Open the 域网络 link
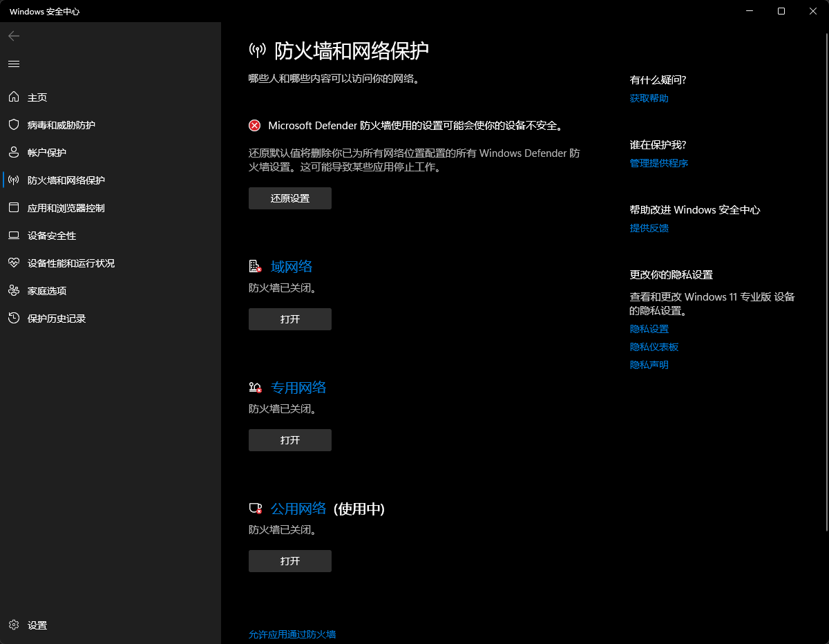Screen dimensions: 829x644 coord(292,266)
